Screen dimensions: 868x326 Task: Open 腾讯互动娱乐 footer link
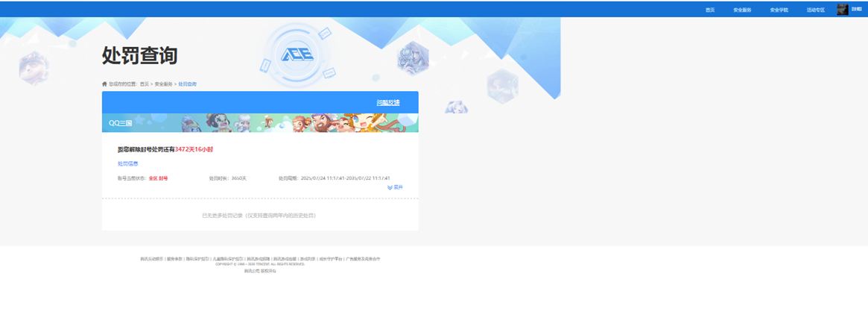(152, 259)
